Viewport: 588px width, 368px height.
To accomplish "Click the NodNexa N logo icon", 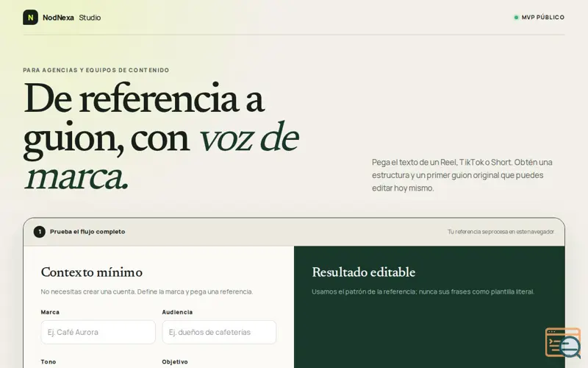I will tap(30, 17).
